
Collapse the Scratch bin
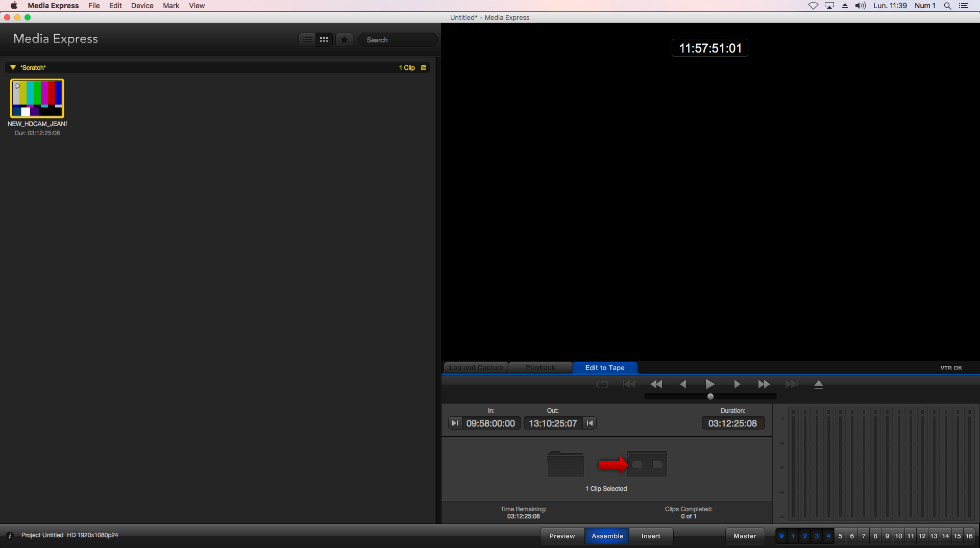click(x=13, y=67)
